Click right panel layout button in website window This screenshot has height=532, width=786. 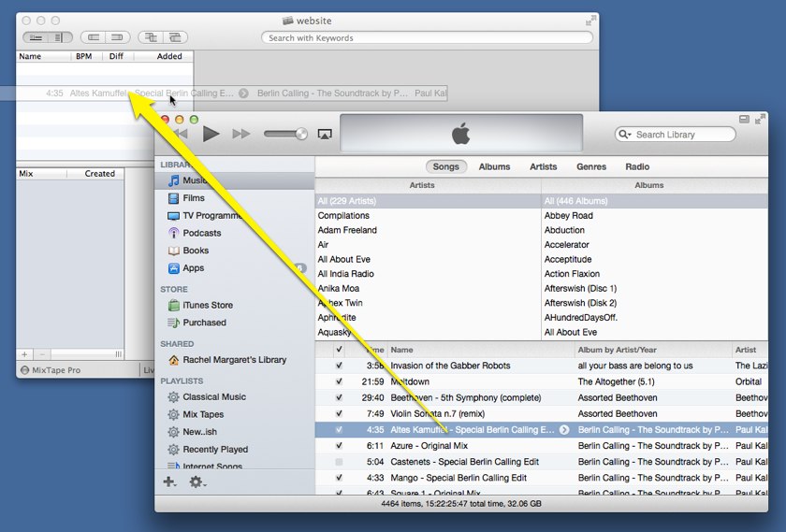click(x=118, y=37)
